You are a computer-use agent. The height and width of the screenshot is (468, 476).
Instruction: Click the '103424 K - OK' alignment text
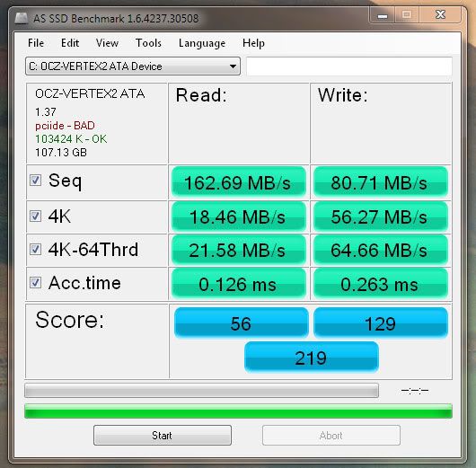pos(71,139)
